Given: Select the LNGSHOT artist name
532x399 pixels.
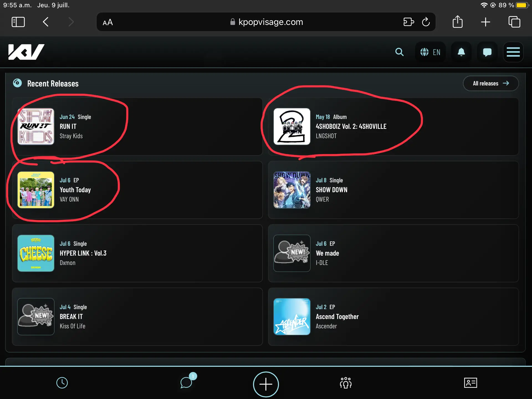Looking at the screenshot, I should 326,136.
